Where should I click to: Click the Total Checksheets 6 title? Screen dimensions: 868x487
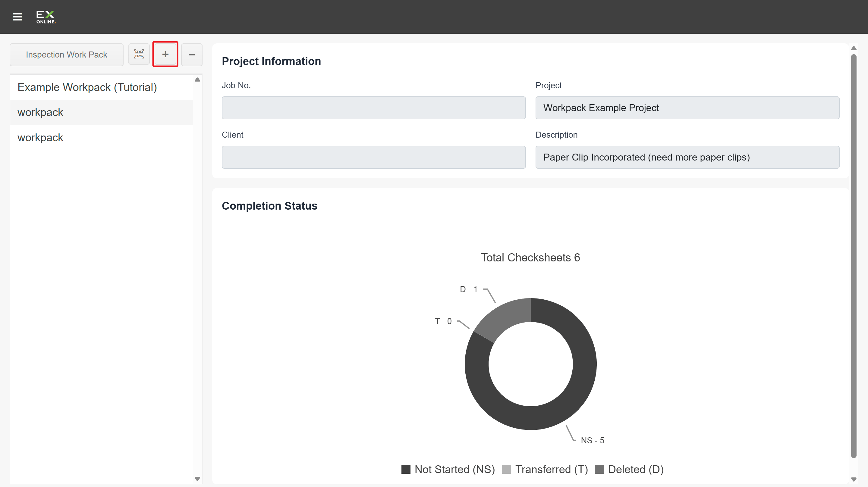click(530, 257)
